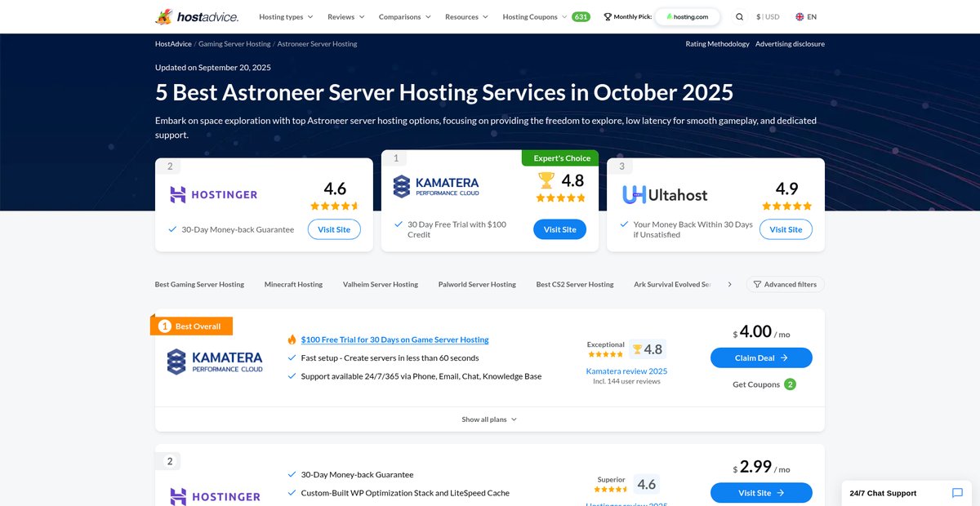Screen dimensions: 980x506
Task: Click the Advanced filters funnel icon
Action: 757,284
